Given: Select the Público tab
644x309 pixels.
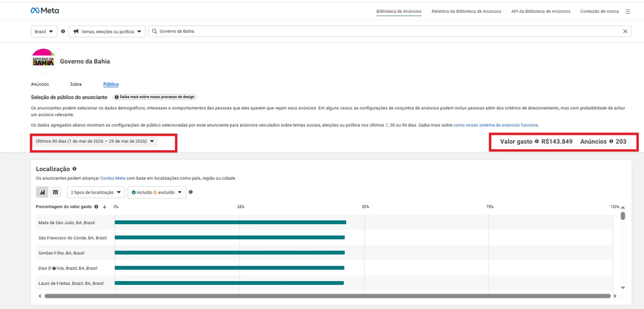Looking at the screenshot, I should (111, 84).
